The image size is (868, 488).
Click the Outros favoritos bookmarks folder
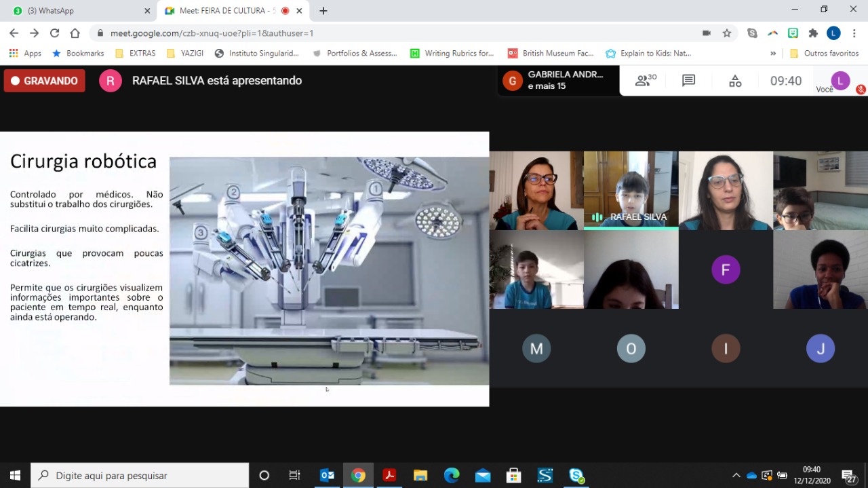pyautogui.click(x=824, y=53)
